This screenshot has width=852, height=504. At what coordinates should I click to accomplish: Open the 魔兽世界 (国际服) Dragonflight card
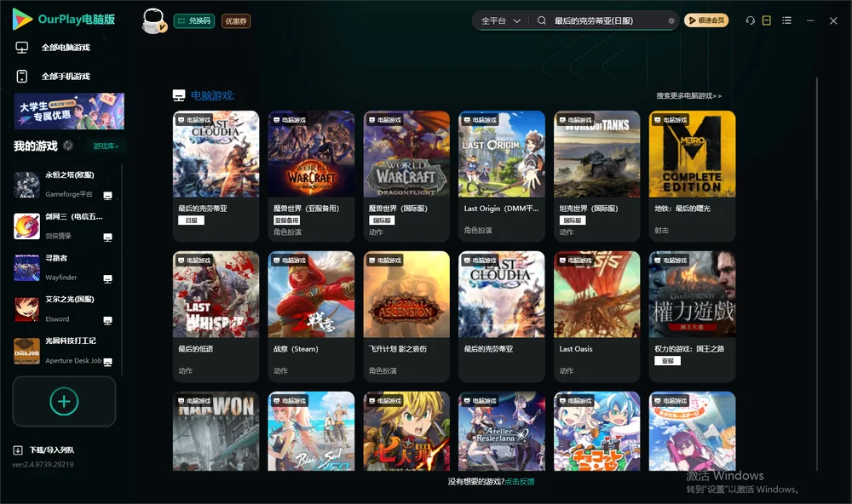coord(406,176)
